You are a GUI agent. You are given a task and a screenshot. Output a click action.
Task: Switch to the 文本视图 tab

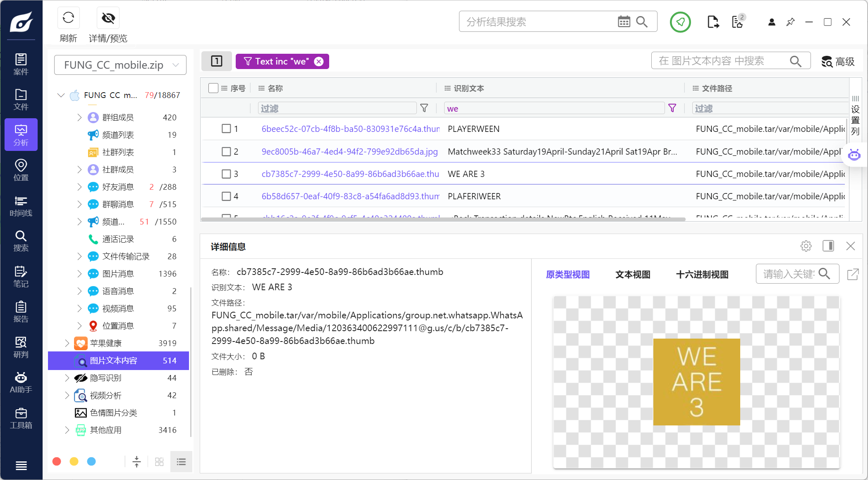(632, 275)
